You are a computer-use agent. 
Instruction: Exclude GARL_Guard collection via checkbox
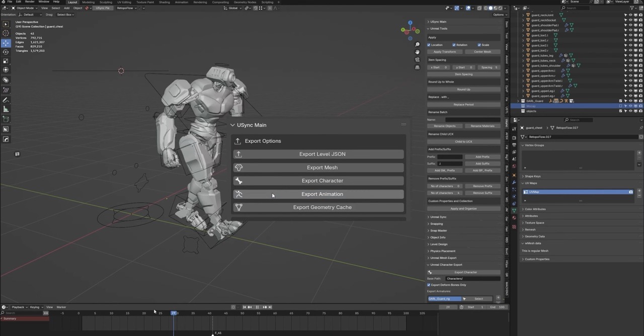pyautogui.click(x=620, y=101)
